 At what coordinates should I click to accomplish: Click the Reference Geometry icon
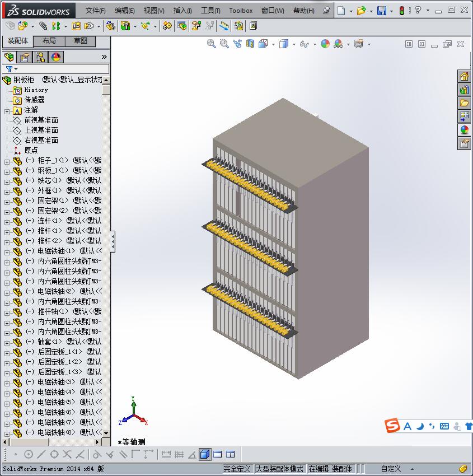pos(146,26)
